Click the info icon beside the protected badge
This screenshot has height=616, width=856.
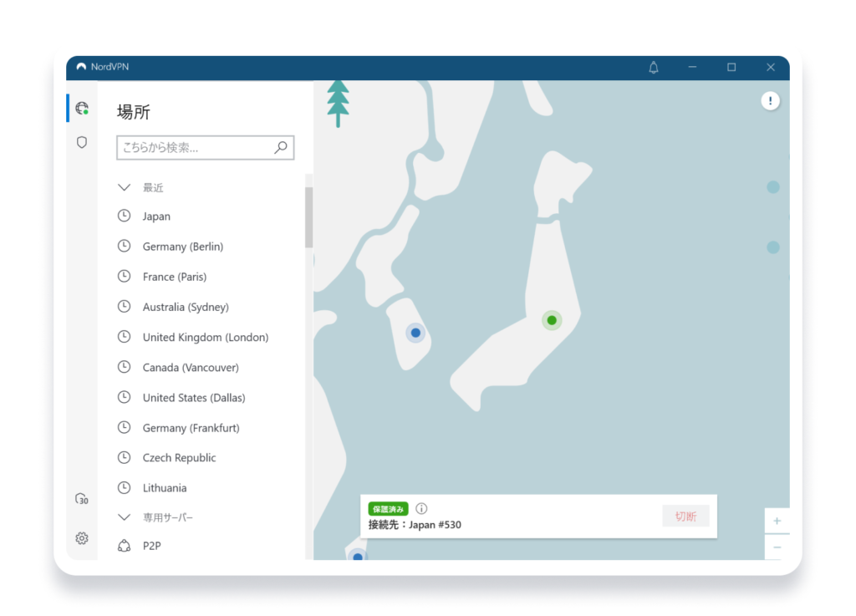click(421, 508)
